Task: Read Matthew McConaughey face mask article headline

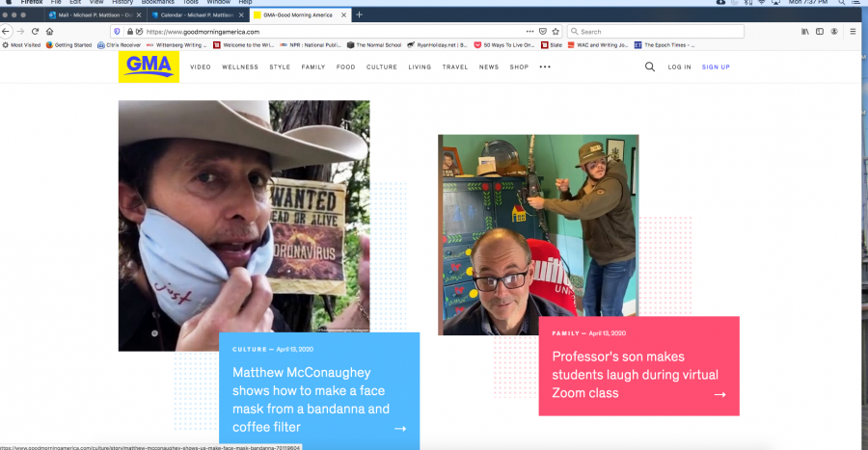Action: click(311, 400)
